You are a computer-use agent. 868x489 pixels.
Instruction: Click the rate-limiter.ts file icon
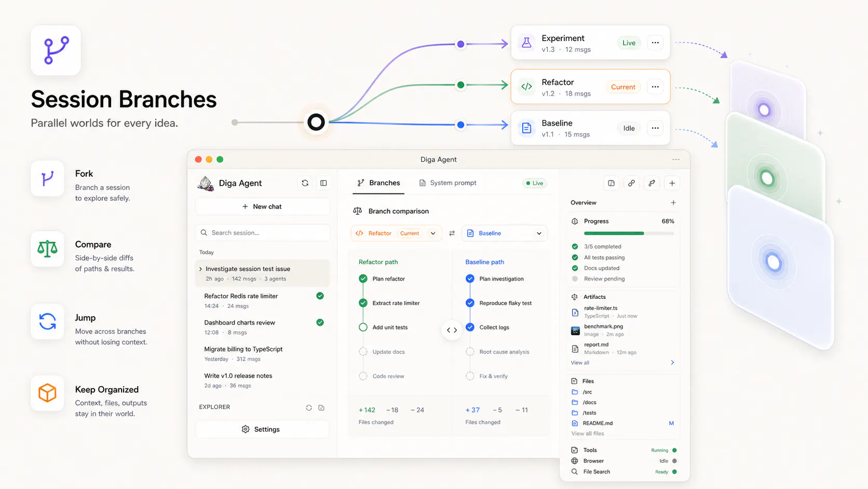coord(575,312)
